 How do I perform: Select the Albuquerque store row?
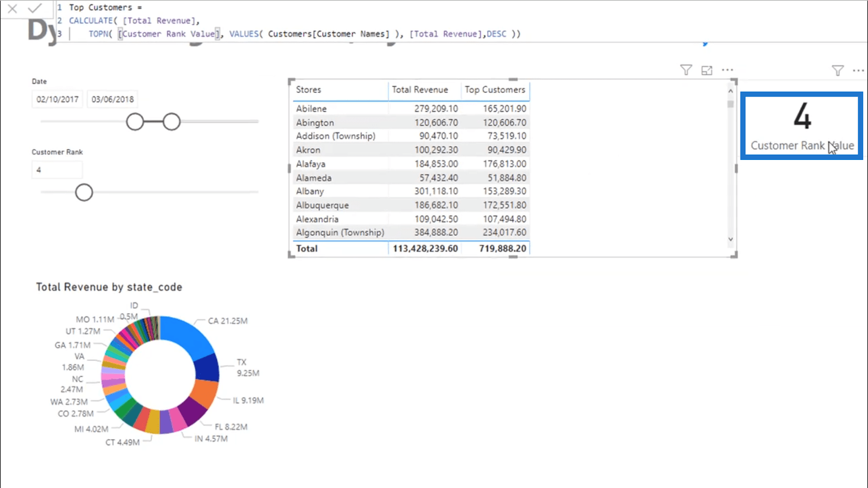coord(411,205)
